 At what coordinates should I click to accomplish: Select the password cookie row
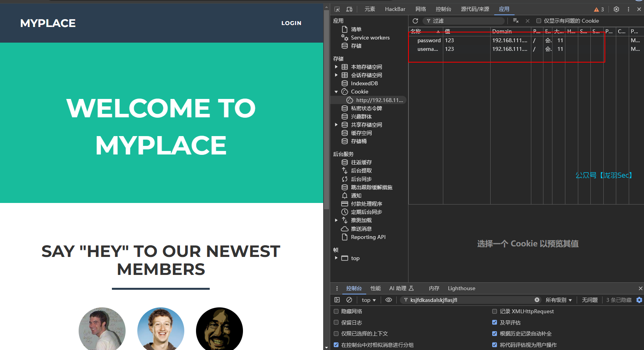point(429,40)
